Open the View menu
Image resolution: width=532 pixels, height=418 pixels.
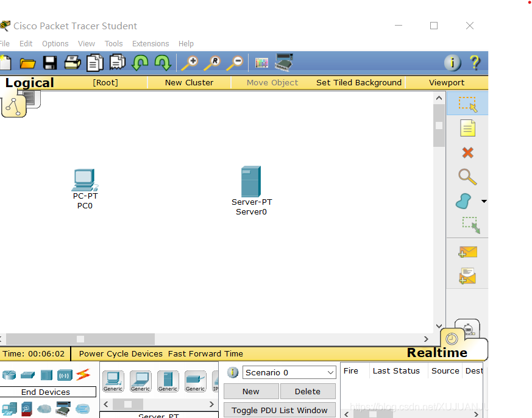87,44
